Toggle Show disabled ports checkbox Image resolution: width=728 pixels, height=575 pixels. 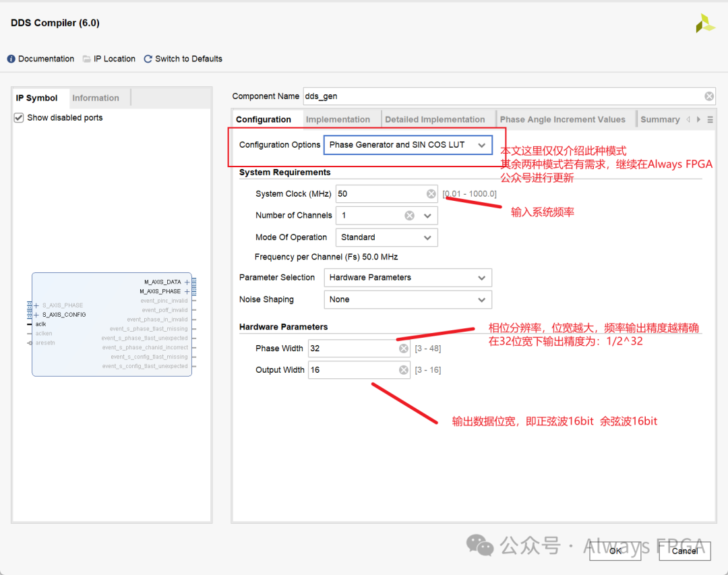coord(19,117)
